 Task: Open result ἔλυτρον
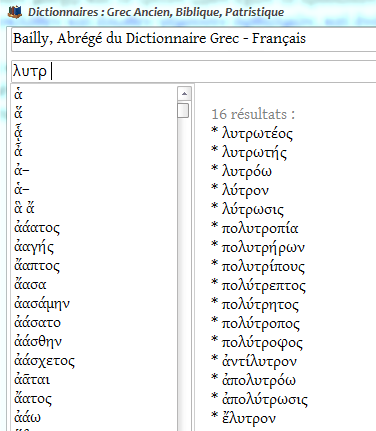pos(249,418)
